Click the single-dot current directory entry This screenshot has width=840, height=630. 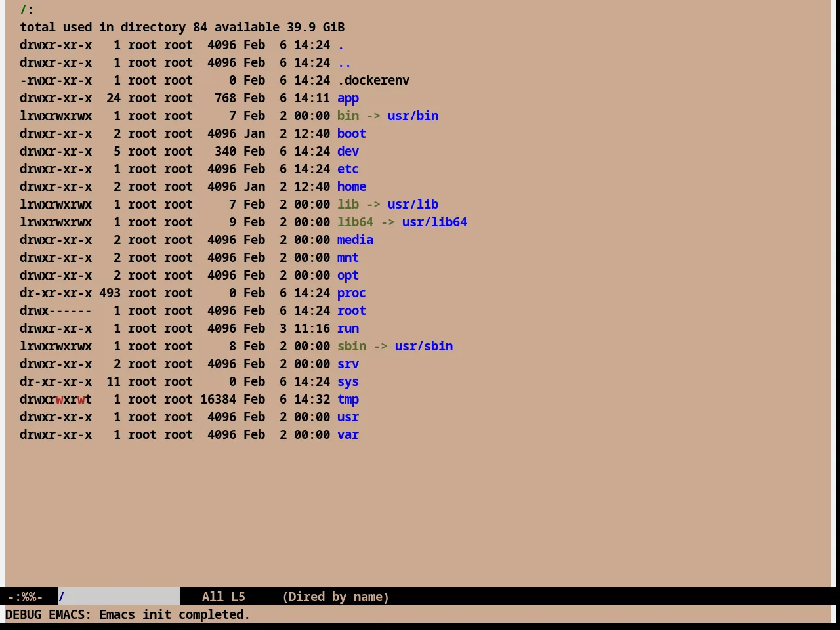coord(341,45)
